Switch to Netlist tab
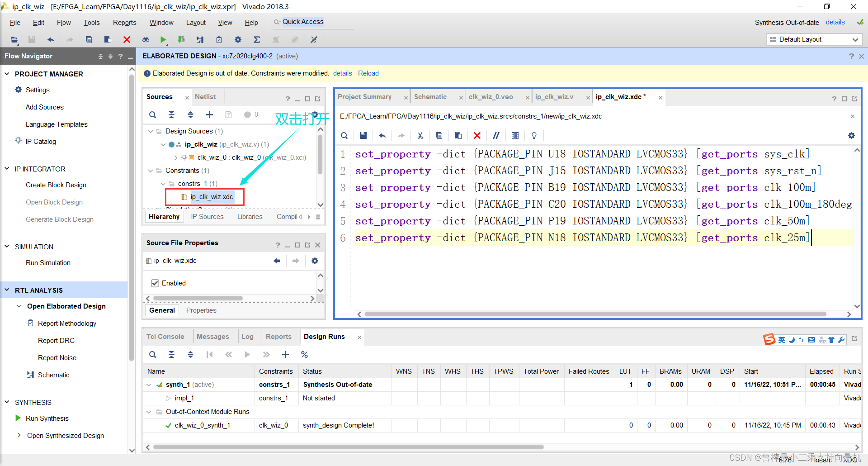The image size is (868, 466). tap(205, 97)
